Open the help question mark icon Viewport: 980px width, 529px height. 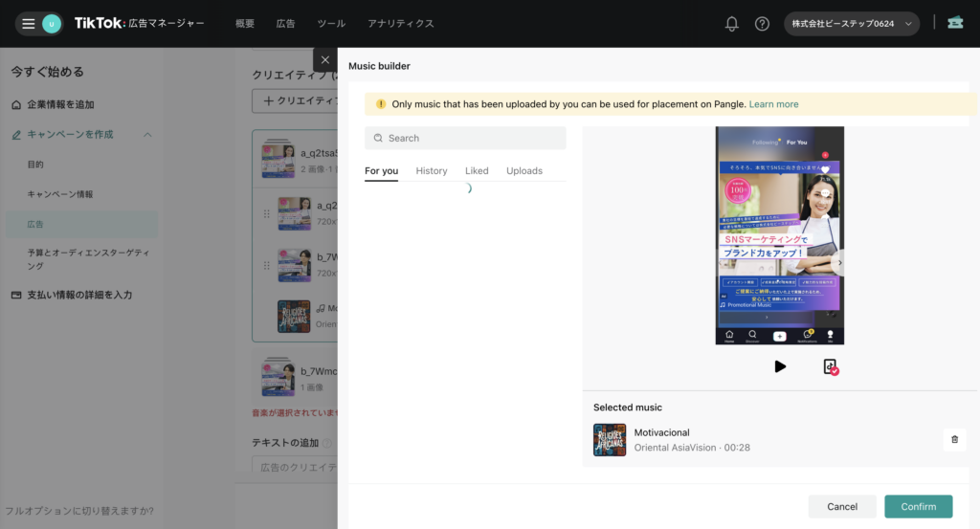coord(762,24)
